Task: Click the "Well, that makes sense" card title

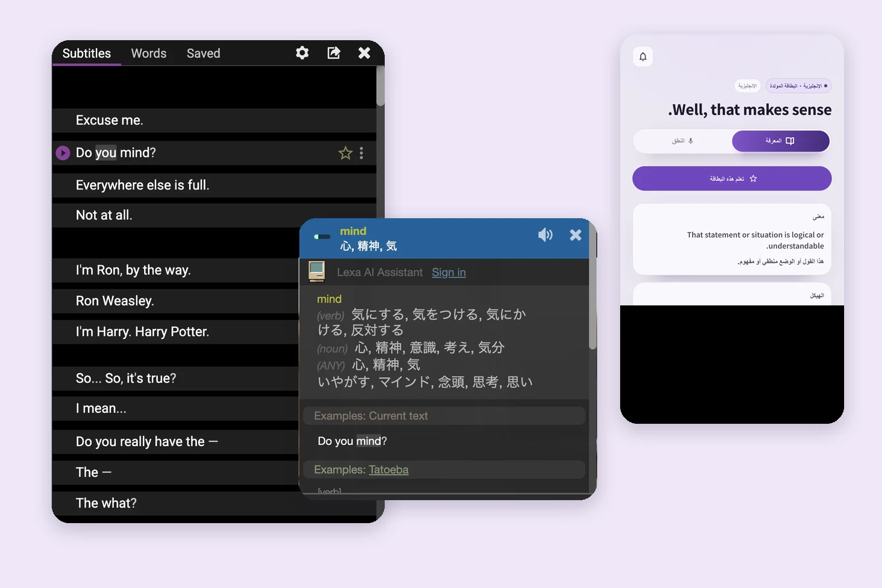Action: (x=750, y=110)
